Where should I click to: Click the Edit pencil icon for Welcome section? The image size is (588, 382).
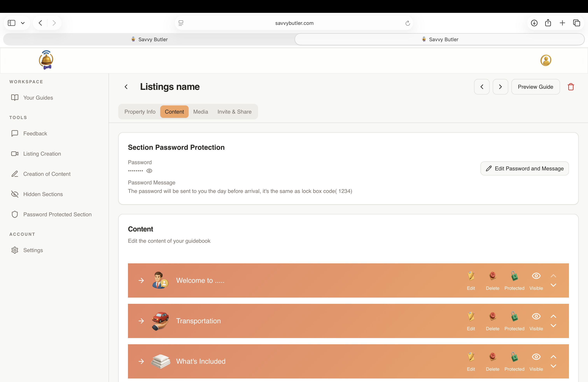pos(471,276)
